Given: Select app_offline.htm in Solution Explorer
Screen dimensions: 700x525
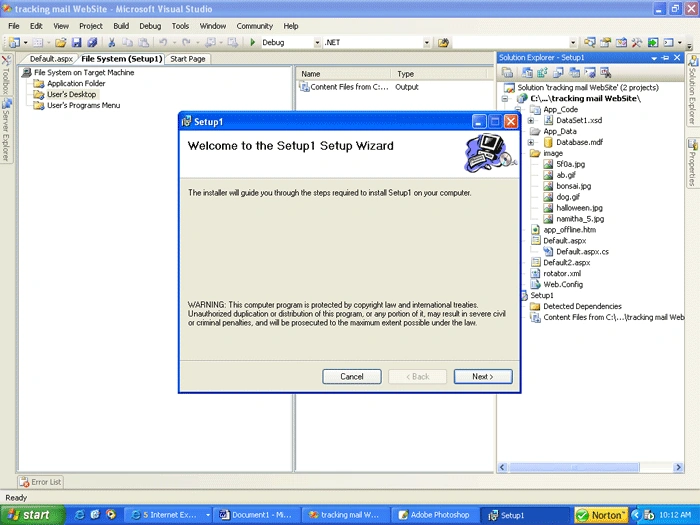Looking at the screenshot, I should click(569, 230).
